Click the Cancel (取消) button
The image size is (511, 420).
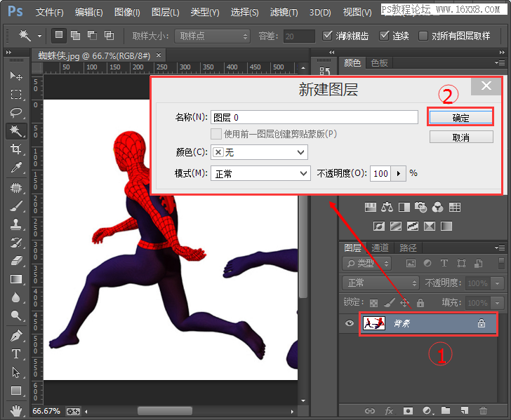(460, 137)
